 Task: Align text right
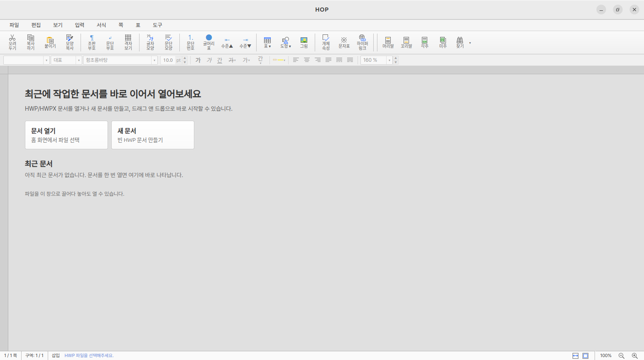pyautogui.click(x=318, y=60)
